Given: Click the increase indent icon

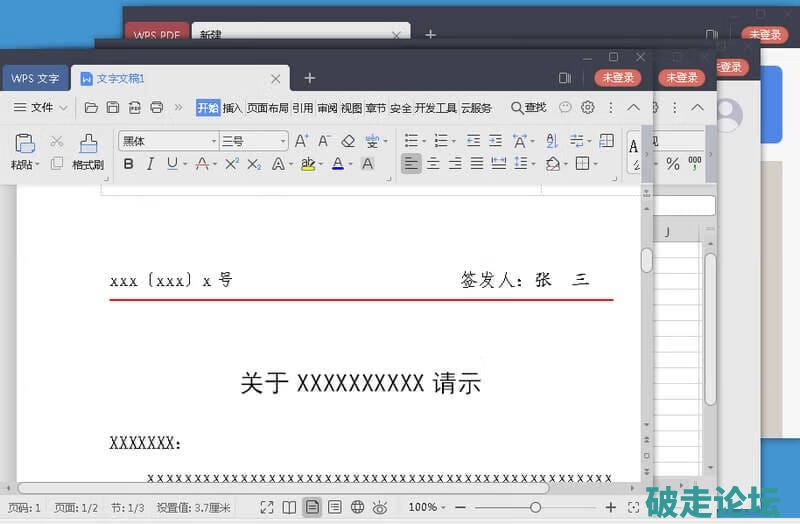Looking at the screenshot, I should (x=495, y=140).
